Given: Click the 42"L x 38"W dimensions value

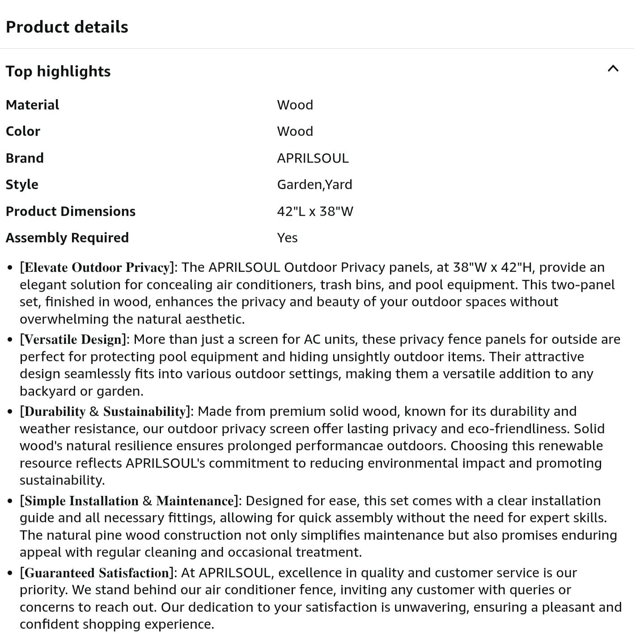Looking at the screenshot, I should [x=315, y=211].
